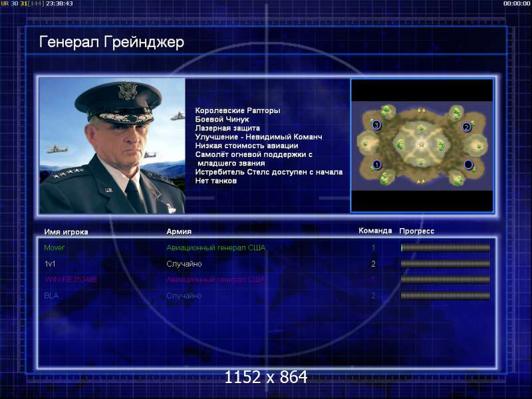Click team number 1 in Mover's row
This screenshot has width=532, height=399.
coord(373,247)
